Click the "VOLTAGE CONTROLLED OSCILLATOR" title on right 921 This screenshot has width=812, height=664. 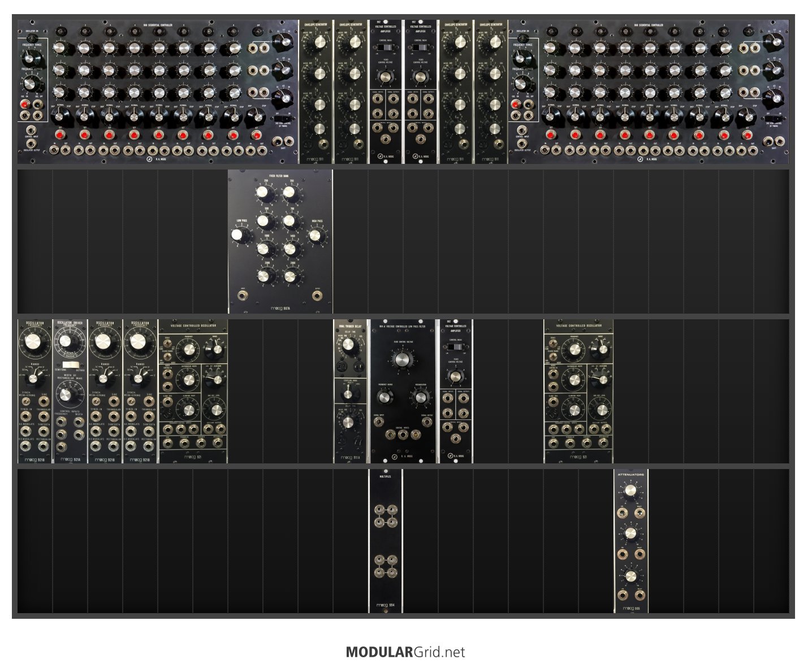tap(578, 326)
